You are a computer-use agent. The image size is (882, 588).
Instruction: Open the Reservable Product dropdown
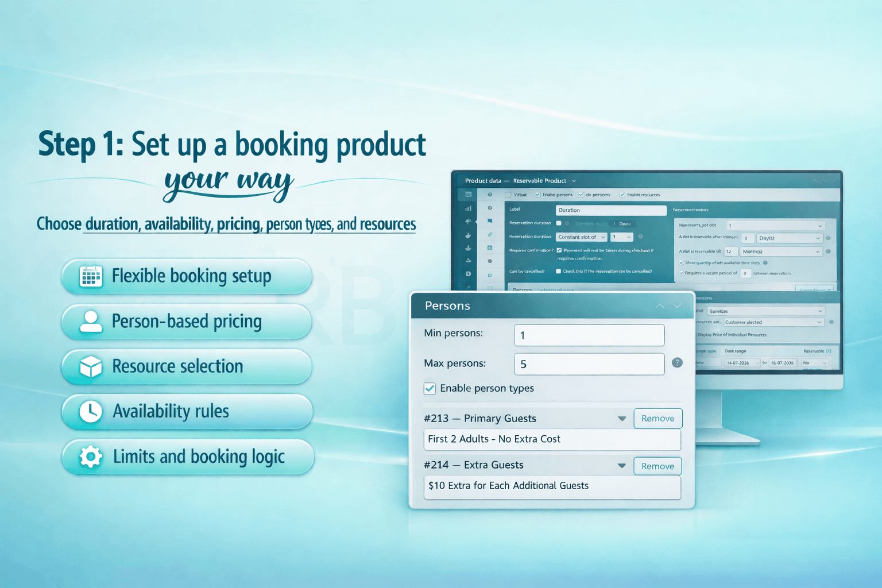pyautogui.click(x=574, y=181)
